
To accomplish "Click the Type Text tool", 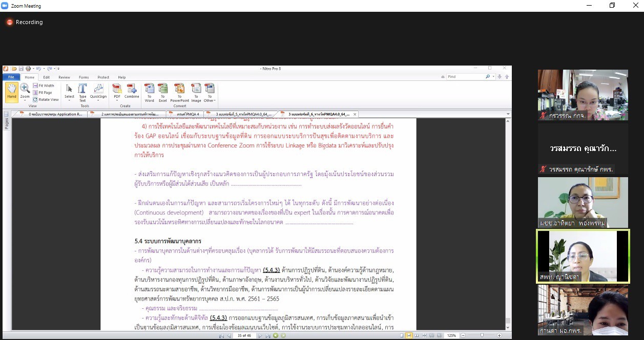I will click(82, 92).
